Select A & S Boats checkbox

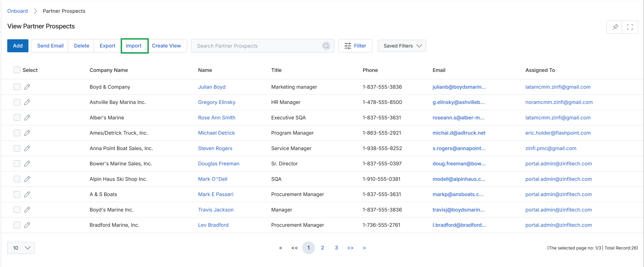click(x=17, y=194)
